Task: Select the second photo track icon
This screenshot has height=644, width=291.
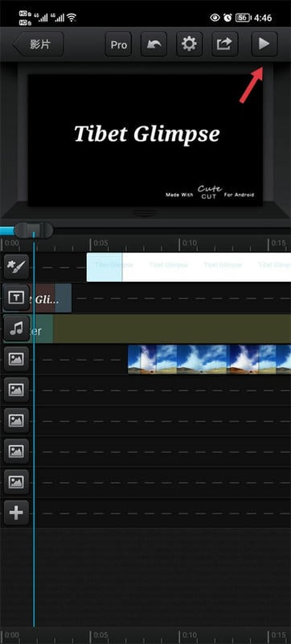Action: 16,390
